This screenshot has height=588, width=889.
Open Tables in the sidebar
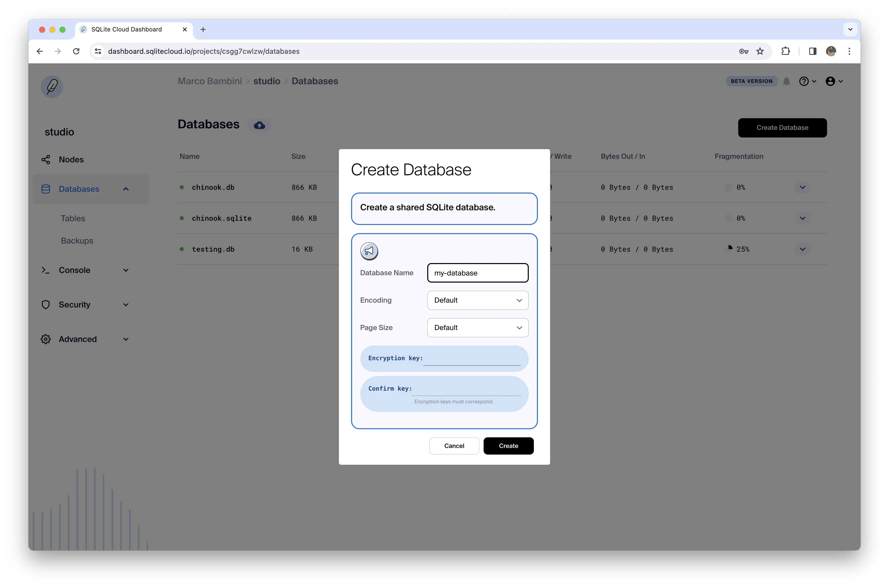pyautogui.click(x=73, y=218)
